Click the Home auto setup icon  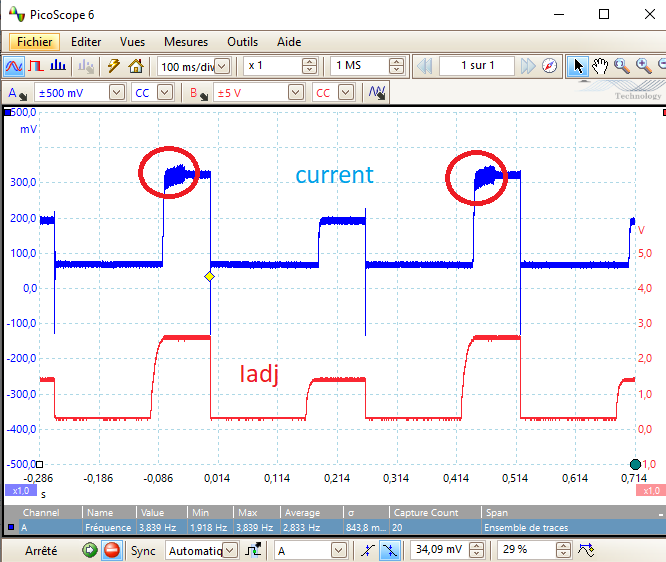(135, 66)
